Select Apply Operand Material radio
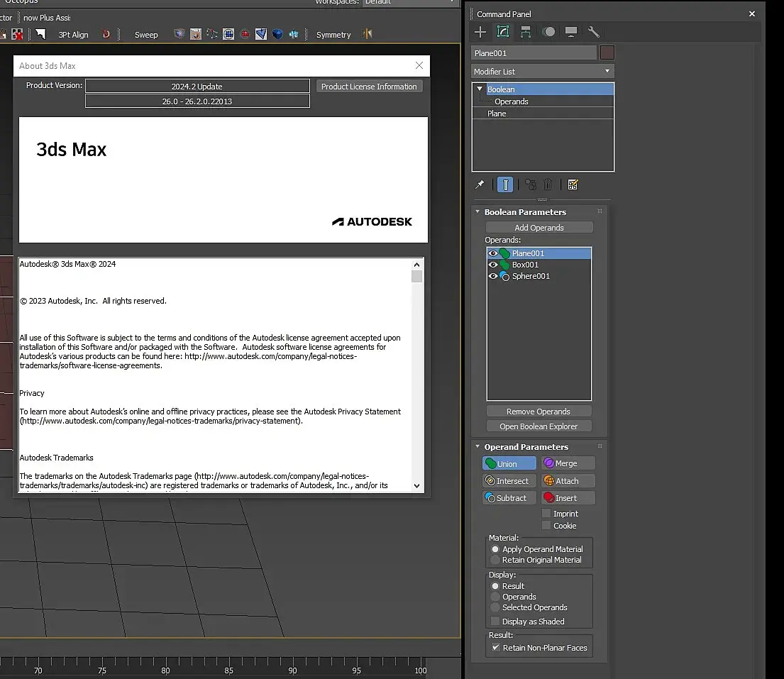Screen dimensions: 784x679 pos(495,549)
